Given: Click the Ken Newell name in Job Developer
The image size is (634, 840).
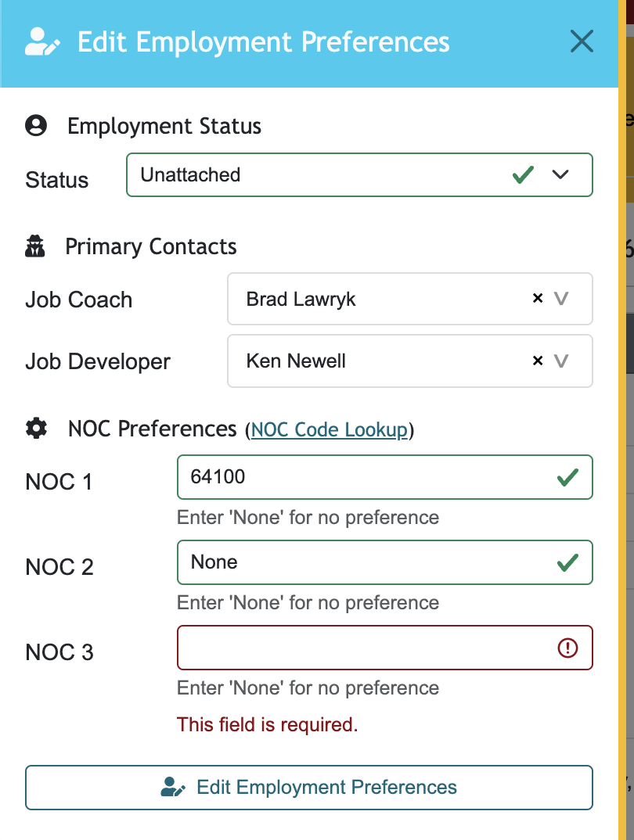Looking at the screenshot, I should pos(296,361).
